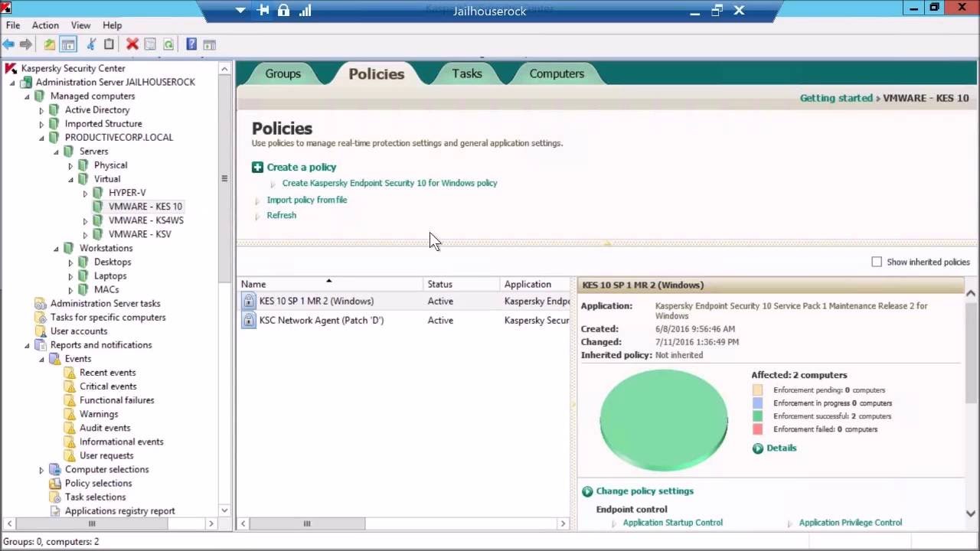Viewport: 980px width, 551px height.
Task: Click the Properties toolbar icon
Action: point(150,44)
